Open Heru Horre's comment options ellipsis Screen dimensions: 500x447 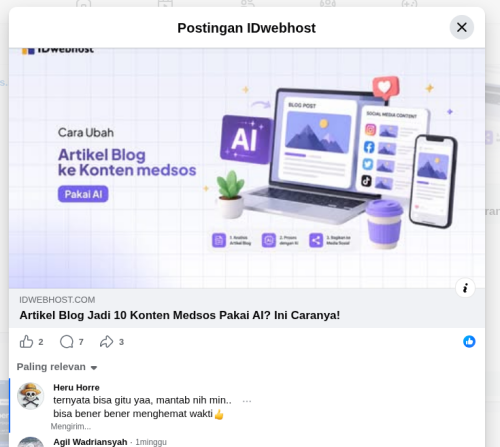(247, 401)
